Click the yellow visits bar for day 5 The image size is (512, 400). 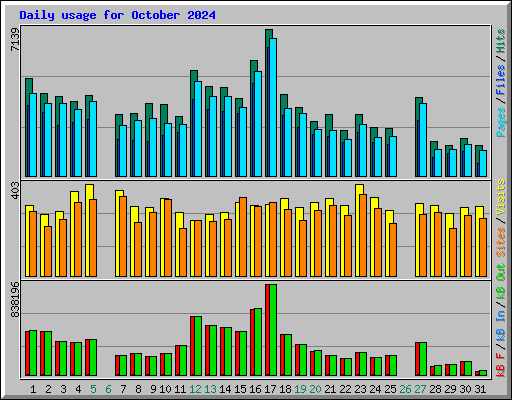pyautogui.click(x=88, y=230)
